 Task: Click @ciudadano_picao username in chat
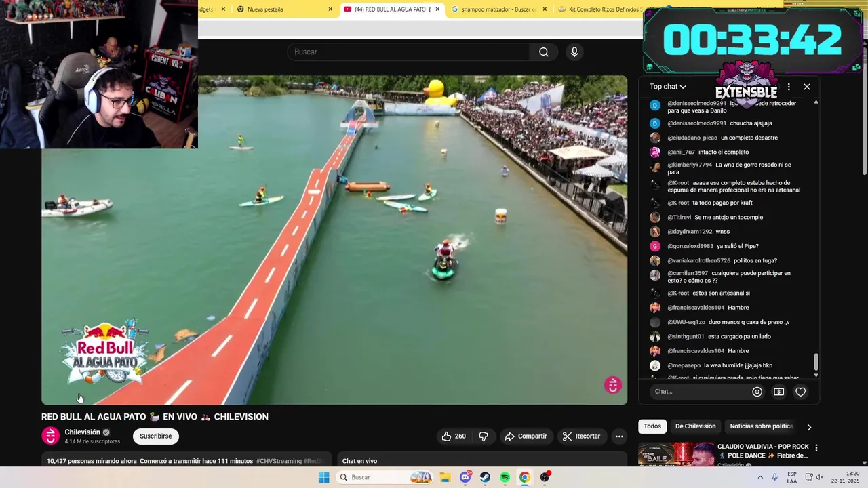pyautogui.click(x=692, y=138)
